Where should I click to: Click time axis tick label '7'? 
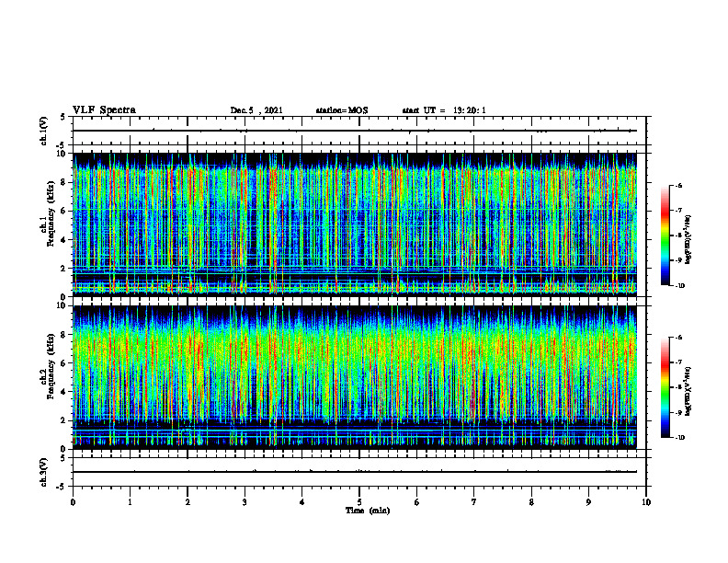(x=474, y=502)
